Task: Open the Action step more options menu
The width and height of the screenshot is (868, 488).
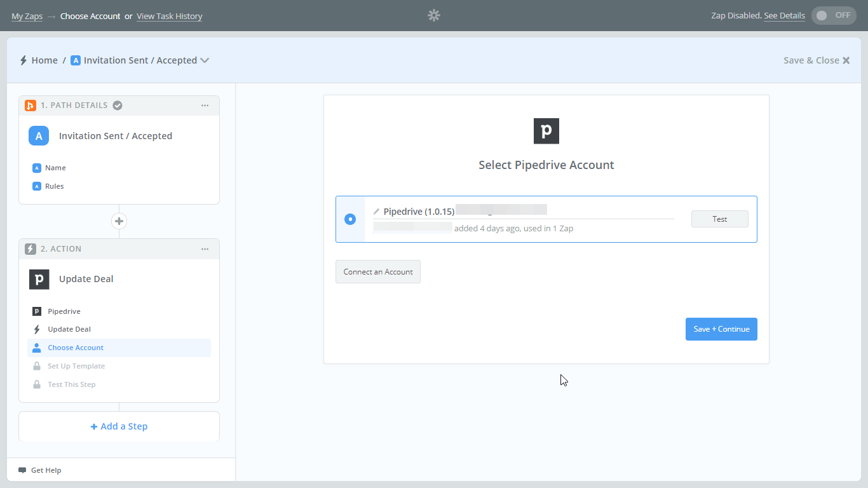Action: [205, 249]
